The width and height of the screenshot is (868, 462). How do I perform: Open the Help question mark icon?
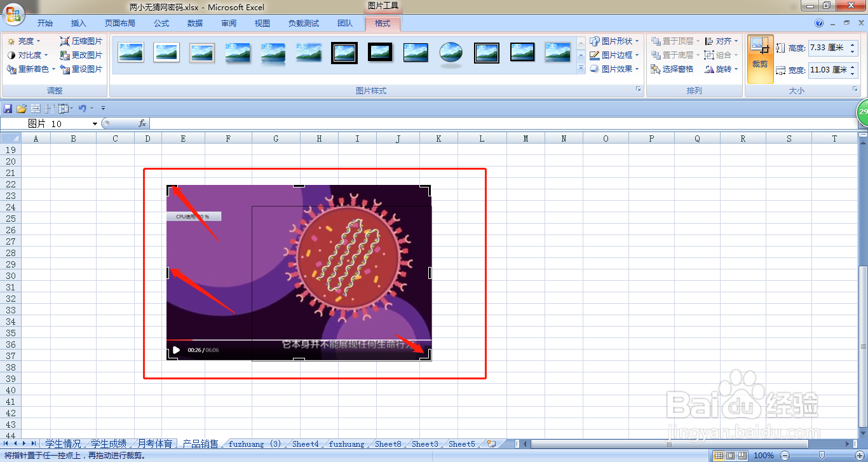point(819,24)
